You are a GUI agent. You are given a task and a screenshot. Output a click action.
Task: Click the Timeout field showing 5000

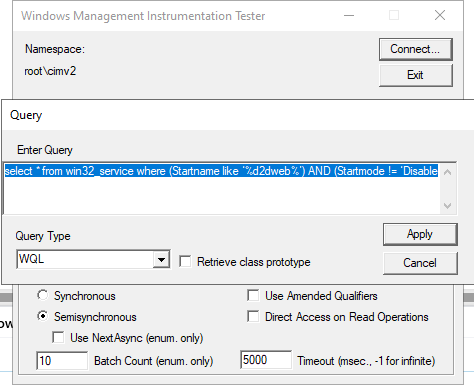point(266,360)
